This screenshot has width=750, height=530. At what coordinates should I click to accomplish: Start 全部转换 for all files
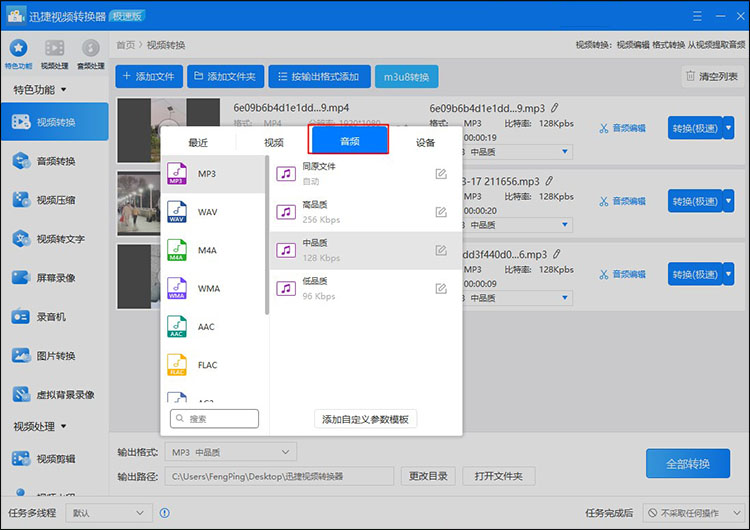(x=688, y=464)
